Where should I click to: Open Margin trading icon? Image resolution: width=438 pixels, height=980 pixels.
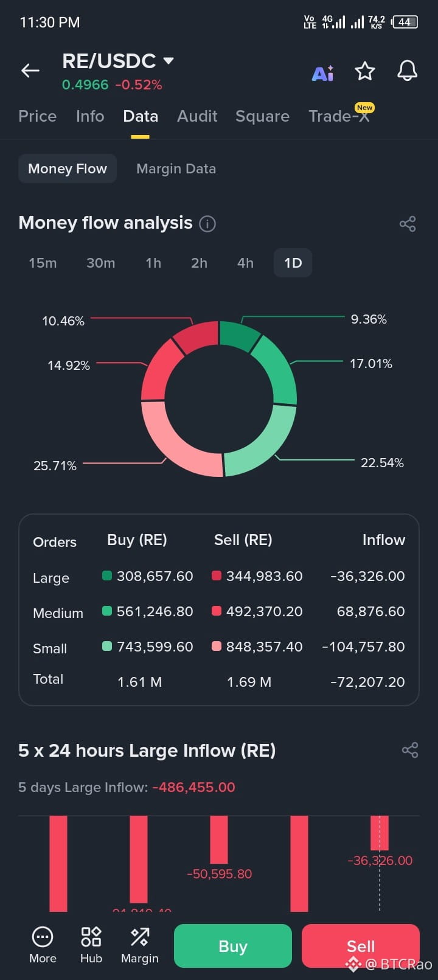[x=140, y=945]
